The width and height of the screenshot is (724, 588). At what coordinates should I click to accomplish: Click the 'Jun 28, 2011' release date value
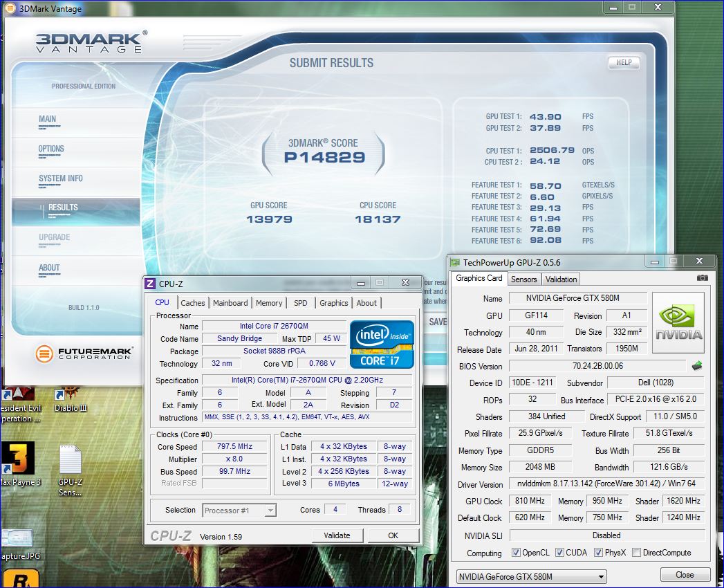[x=536, y=349]
